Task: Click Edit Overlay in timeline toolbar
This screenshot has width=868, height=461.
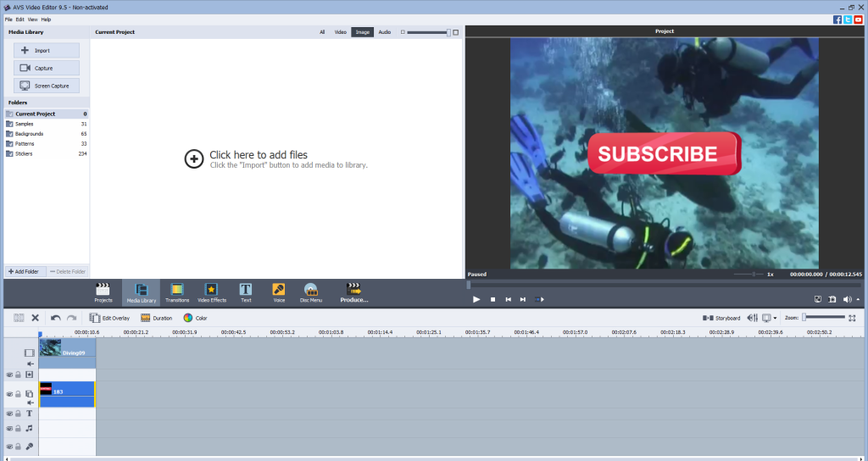Action: [x=111, y=318]
